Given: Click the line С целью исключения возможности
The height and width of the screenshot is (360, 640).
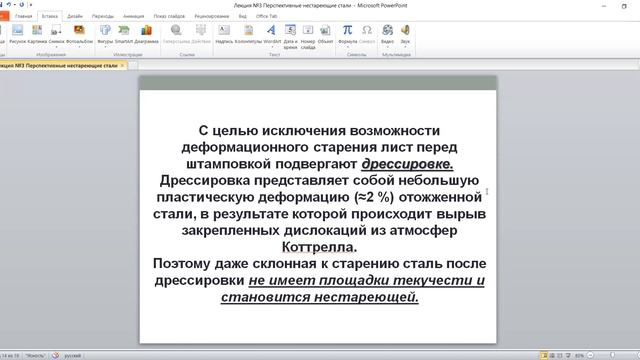Looking at the screenshot, I should (319, 131).
